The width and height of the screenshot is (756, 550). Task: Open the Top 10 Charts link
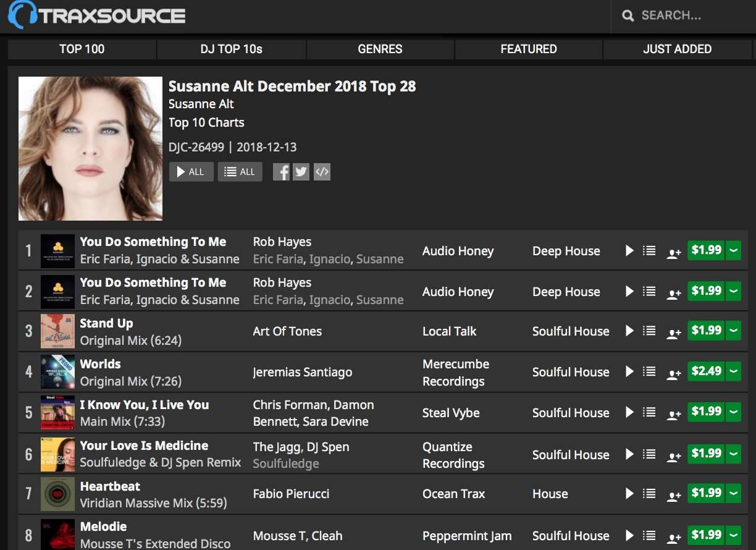(x=206, y=122)
